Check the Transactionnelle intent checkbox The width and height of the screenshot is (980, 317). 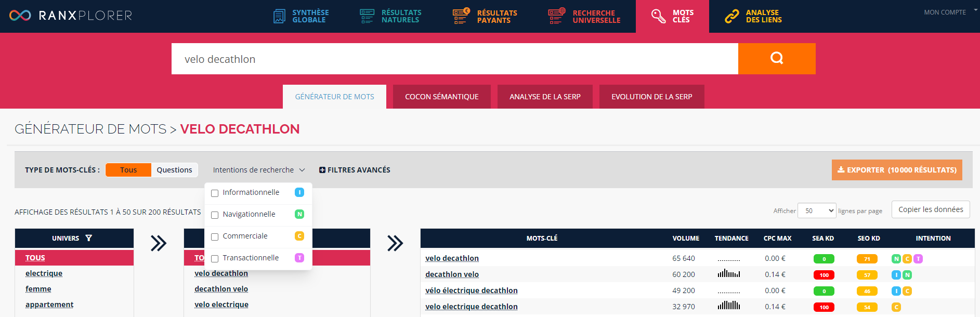215,259
